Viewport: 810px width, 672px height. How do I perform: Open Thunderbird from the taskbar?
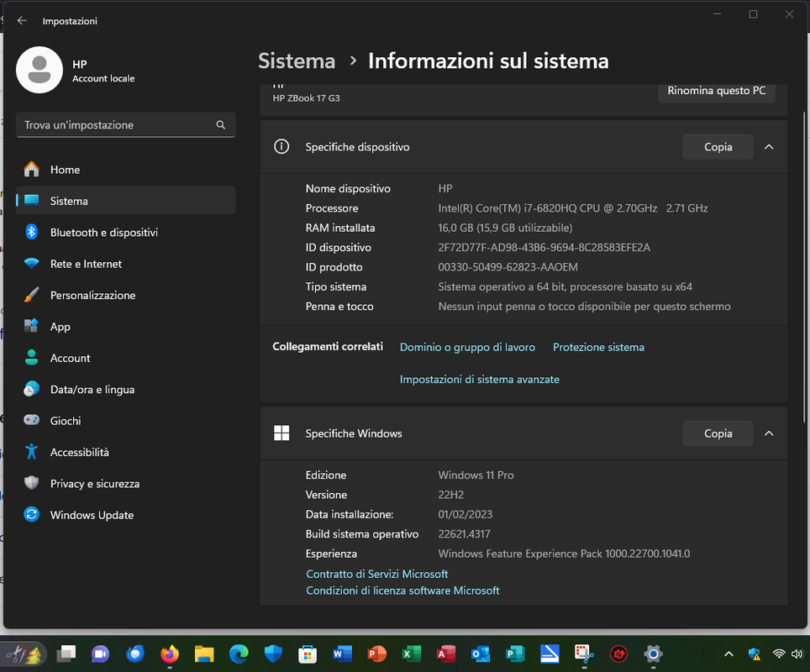point(134,654)
